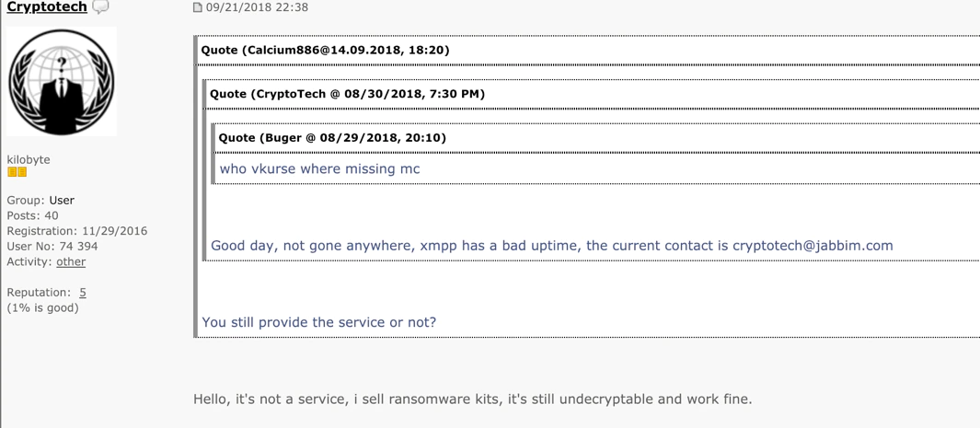Click the second yellow rank pip icon
The height and width of the screenshot is (428, 980).
click(x=22, y=172)
